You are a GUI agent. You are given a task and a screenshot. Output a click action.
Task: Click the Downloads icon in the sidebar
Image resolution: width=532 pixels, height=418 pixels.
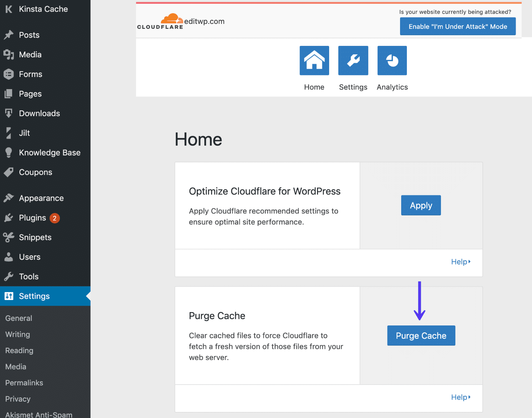point(9,113)
